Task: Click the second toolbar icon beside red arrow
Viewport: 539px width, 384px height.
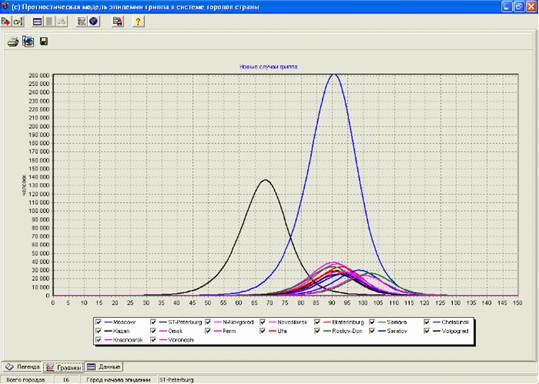Action: (x=18, y=22)
